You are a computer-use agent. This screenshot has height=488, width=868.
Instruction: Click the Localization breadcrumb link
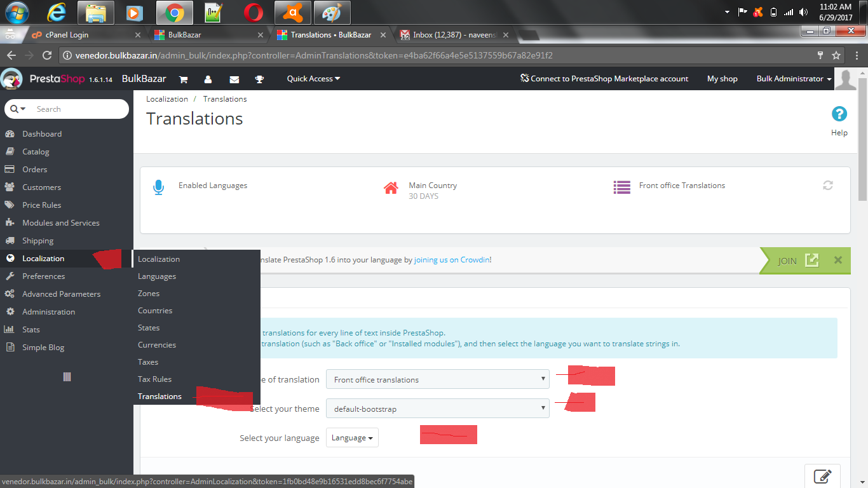click(167, 99)
